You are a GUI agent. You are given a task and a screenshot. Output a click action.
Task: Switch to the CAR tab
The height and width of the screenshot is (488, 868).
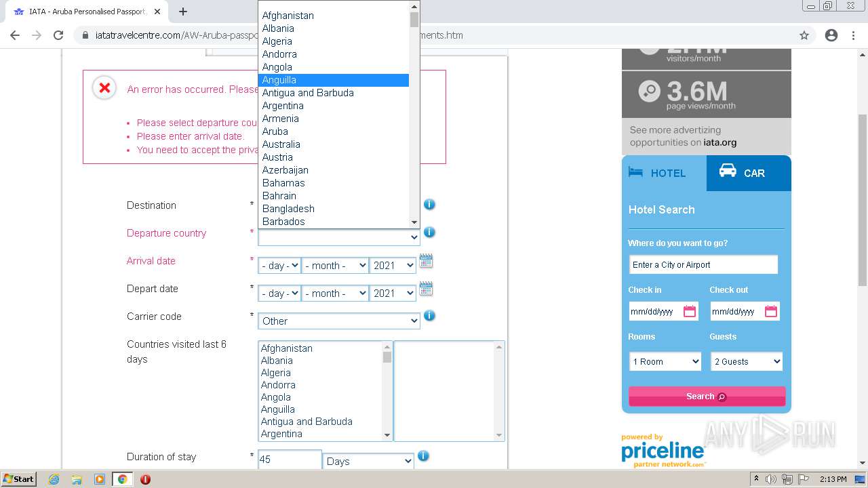pyautogui.click(x=749, y=173)
